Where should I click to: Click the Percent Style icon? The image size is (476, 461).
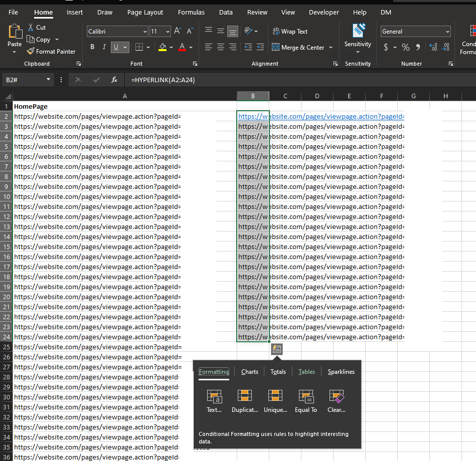tap(405, 47)
